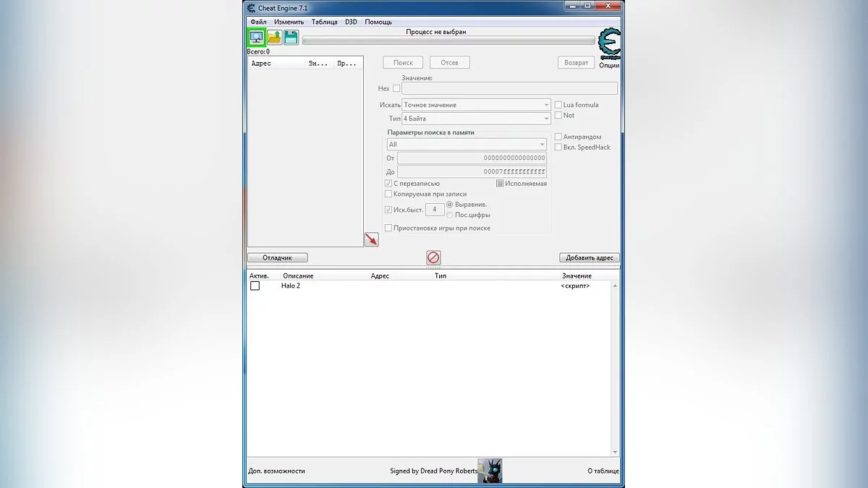Close the Cheat Engine window
The height and width of the screenshot is (488, 868).
coord(608,7)
